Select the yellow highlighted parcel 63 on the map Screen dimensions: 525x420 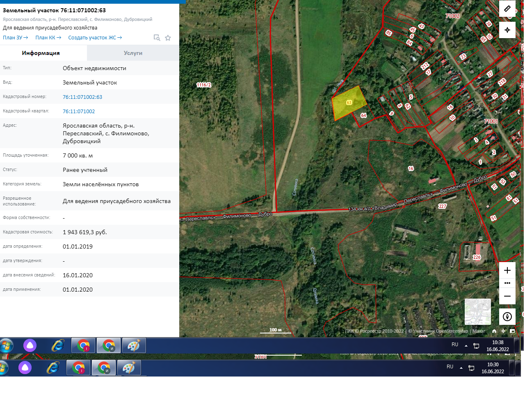pos(349,103)
